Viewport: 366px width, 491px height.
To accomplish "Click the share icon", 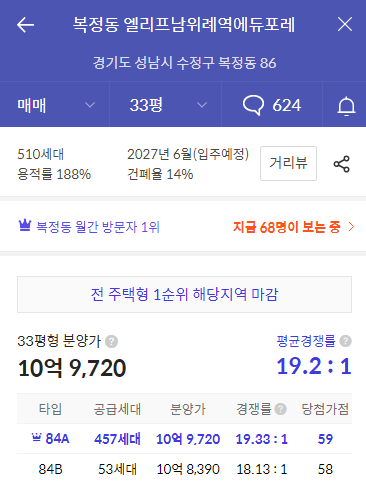I will point(342,164).
